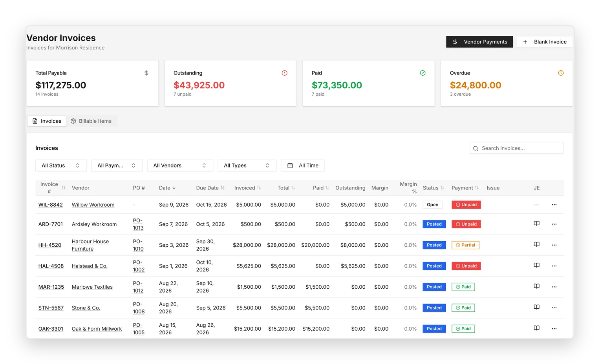Open three-dot menu for MAR-1235 row
This screenshot has height=364, width=600.
coord(554,287)
